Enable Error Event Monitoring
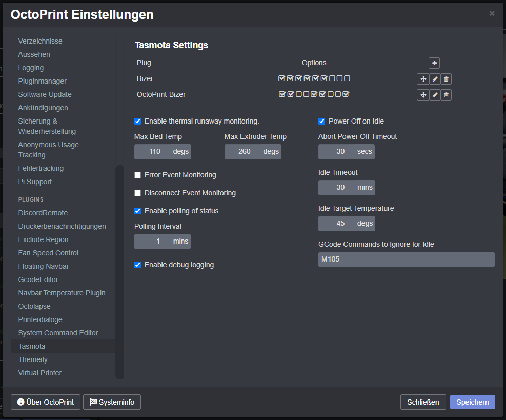 click(x=137, y=175)
